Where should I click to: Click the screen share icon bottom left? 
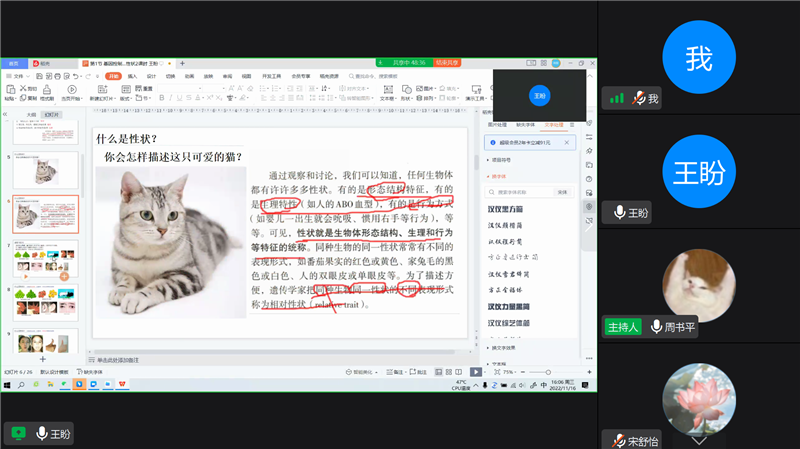point(18,434)
